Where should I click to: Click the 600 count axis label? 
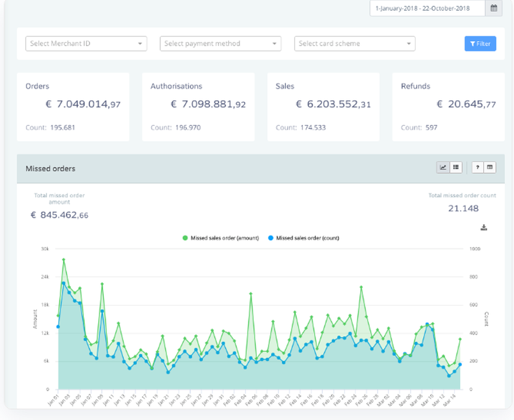click(x=473, y=305)
